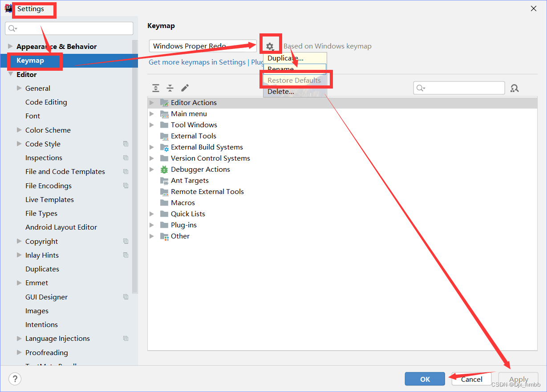The height and width of the screenshot is (392, 547).
Task: Select the Debugger Actions row label
Action: [200, 170]
